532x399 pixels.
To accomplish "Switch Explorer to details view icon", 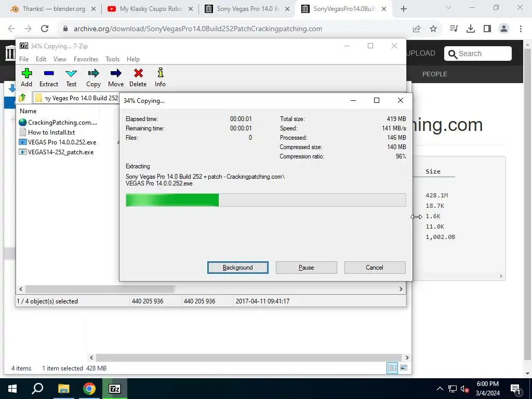I will coord(393,368).
